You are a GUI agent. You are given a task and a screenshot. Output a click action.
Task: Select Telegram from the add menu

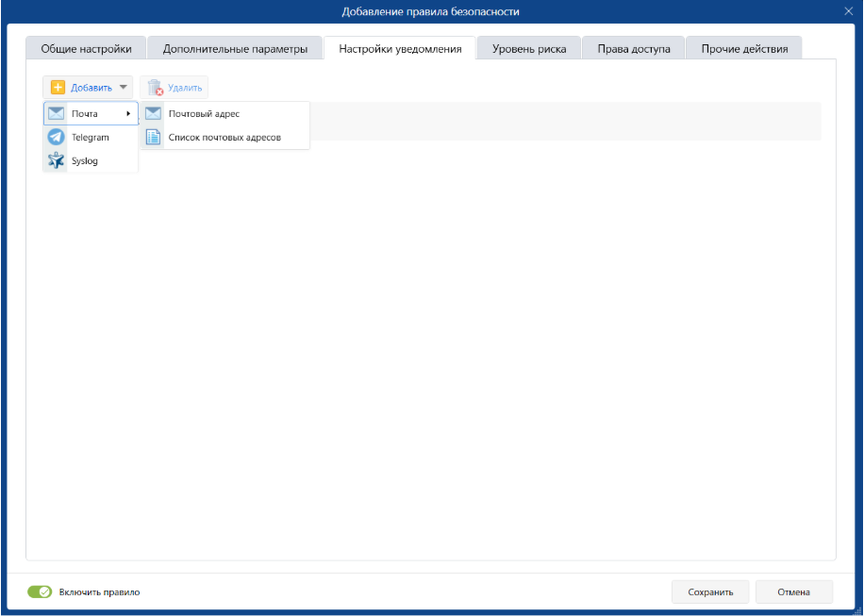coord(91,138)
